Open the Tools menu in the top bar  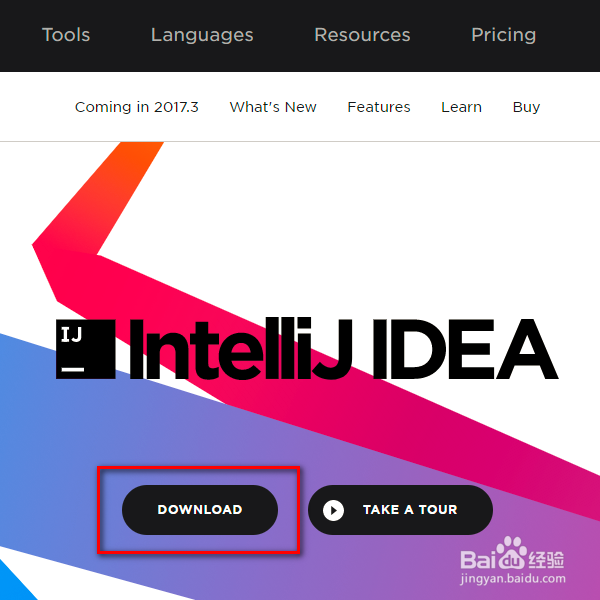pos(66,35)
